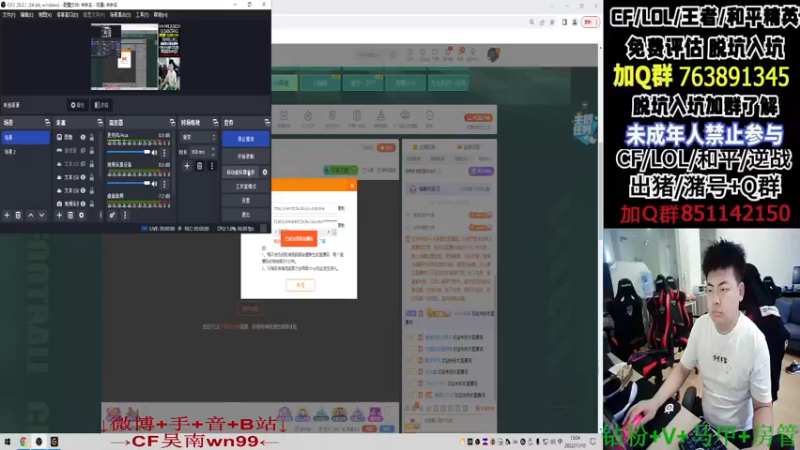Undock Scene Transitions panel float icon
800x450 pixels.
[215, 122]
